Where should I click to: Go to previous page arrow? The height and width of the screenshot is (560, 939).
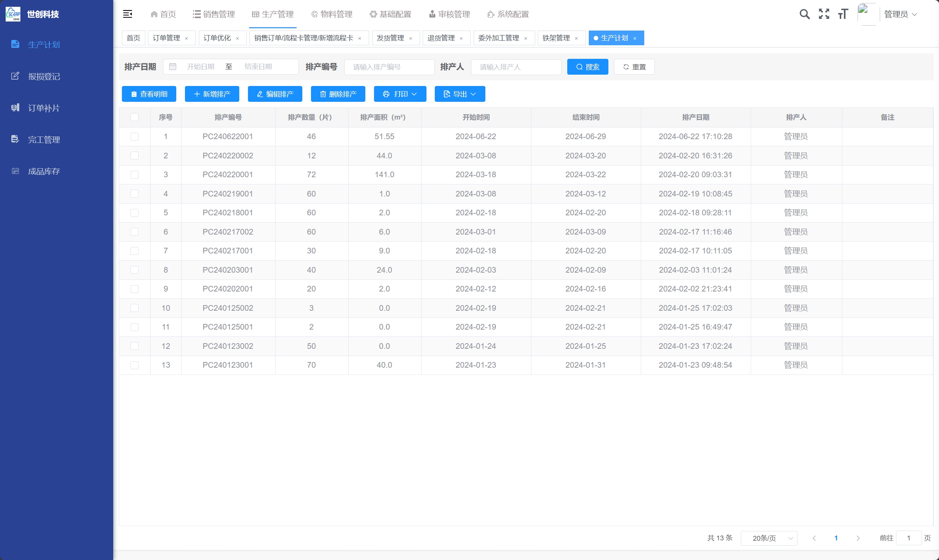[814, 538]
